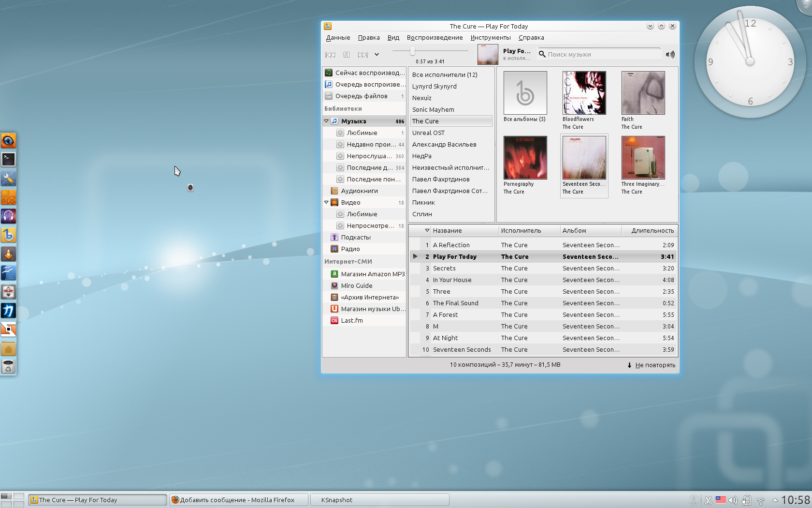Click the Klipper scissors tray icon
The height and width of the screenshot is (508, 812).
pyautogui.click(x=708, y=500)
